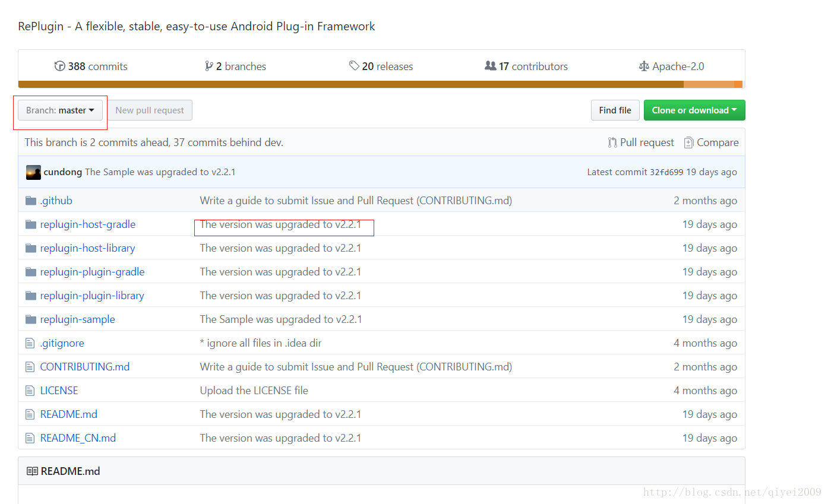
Task: Open the replugin-host-gradle folder
Action: coord(87,224)
